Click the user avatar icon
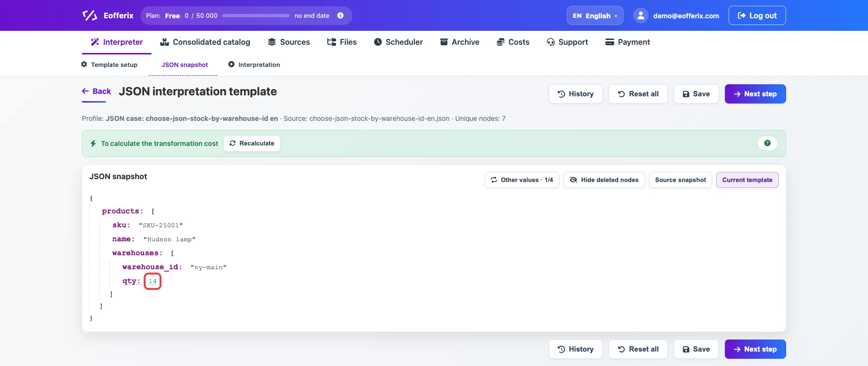Screen dimensions: 868x366 (640, 15)
